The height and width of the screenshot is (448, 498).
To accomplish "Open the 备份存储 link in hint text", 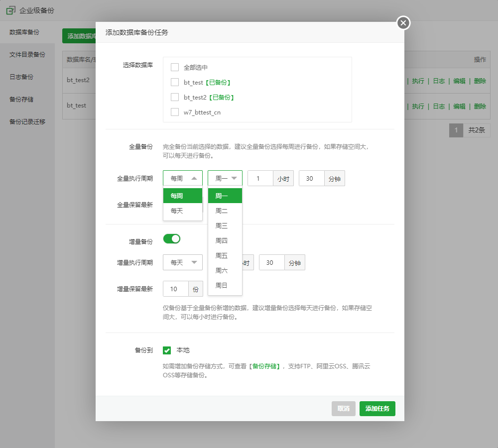I will pos(265,366).
